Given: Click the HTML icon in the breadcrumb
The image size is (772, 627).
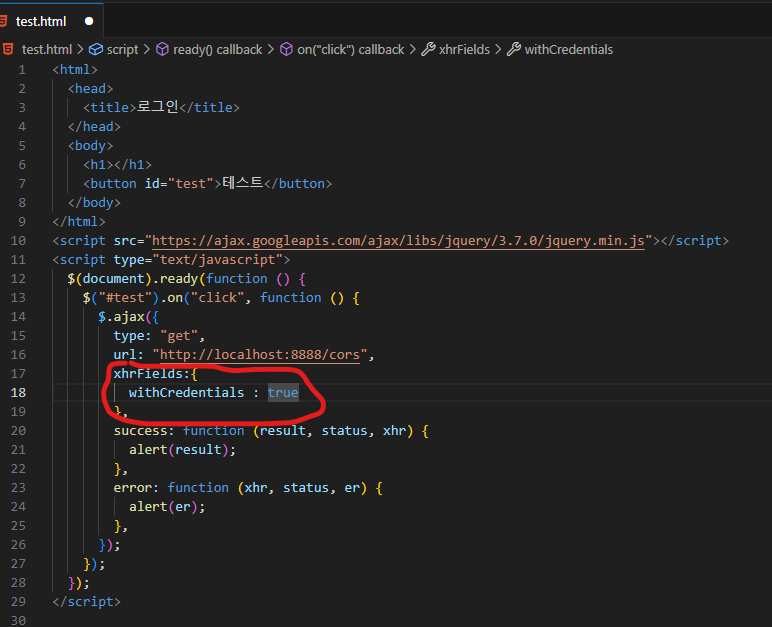Looking at the screenshot, I should 8,49.
